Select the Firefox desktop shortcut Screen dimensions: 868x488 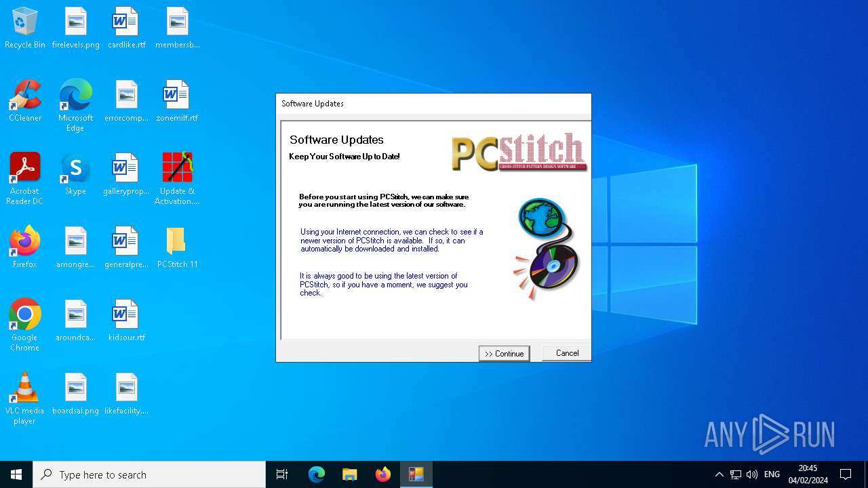click(25, 248)
